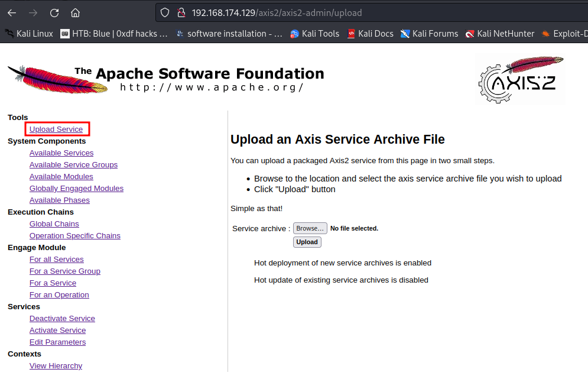Click the "Execution Chains" section heading
This screenshot has height=379, width=588.
tap(41, 212)
